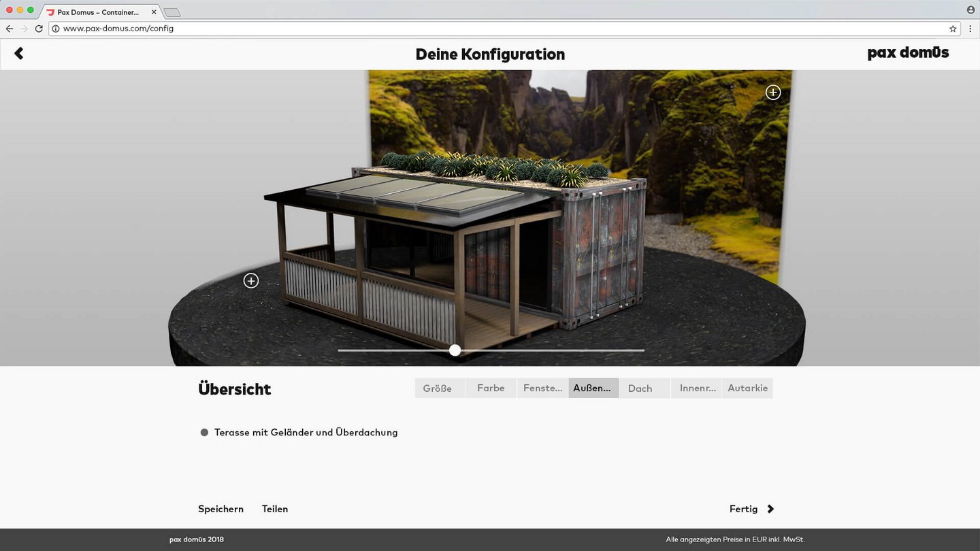Click the rotation slider handle
This screenshot has width=980, height=551.
455,350
